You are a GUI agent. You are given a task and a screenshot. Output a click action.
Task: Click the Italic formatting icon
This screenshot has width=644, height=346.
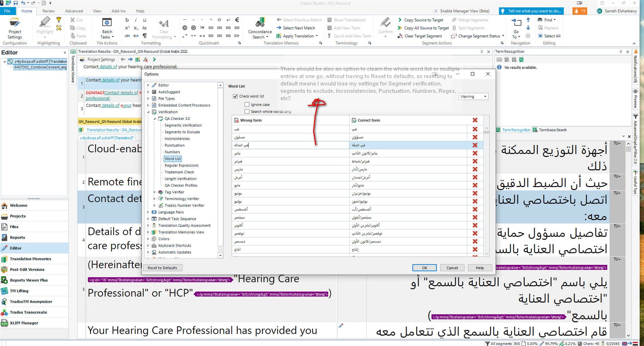[136, 20]
